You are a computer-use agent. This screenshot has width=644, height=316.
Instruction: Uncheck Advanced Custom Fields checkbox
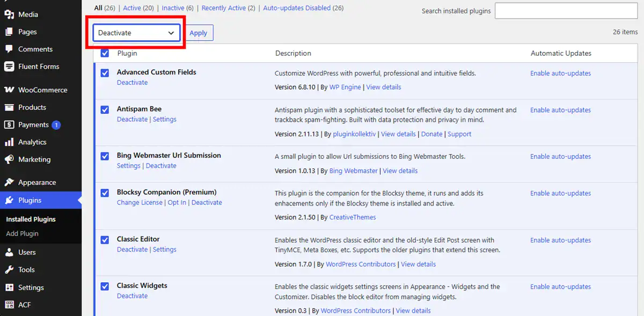point(105,73)
